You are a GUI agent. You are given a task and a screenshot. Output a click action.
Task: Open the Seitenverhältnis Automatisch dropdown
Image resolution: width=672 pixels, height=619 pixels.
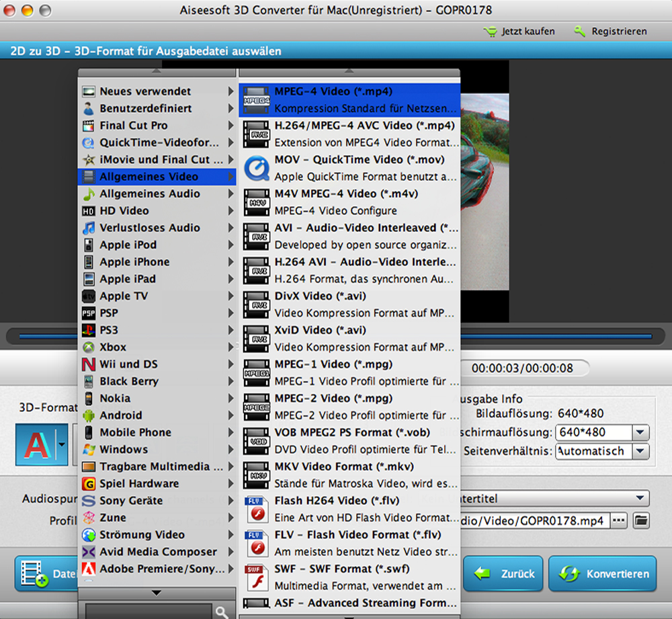pyautogui.click(x=640, y=452)
